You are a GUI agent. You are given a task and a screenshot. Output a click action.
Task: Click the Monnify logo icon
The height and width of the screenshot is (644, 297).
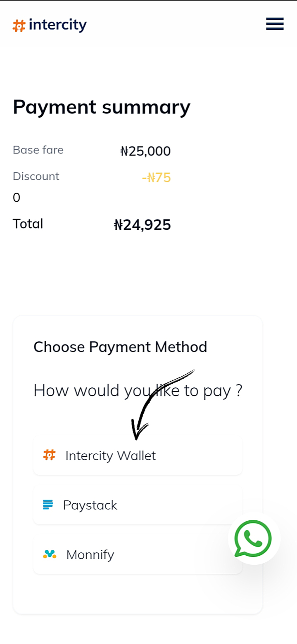(x=50, y=554)
